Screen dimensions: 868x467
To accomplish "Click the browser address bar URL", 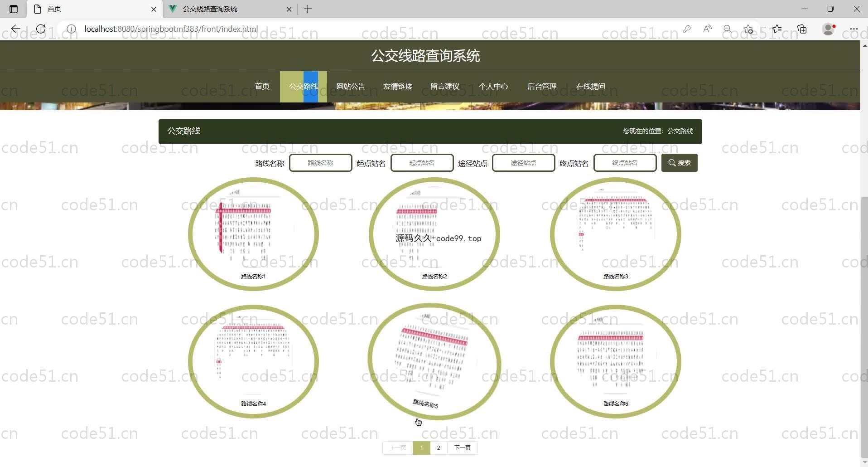I will [171, 29].
